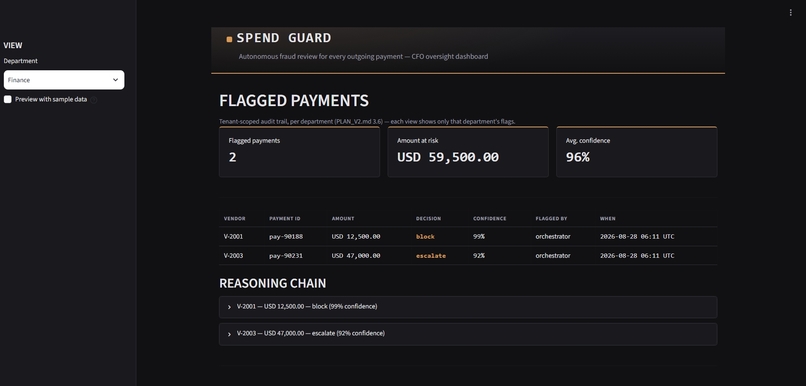Click the Tenant-scoped audit trail caption
806x386 pixels.
coord(367,122)
